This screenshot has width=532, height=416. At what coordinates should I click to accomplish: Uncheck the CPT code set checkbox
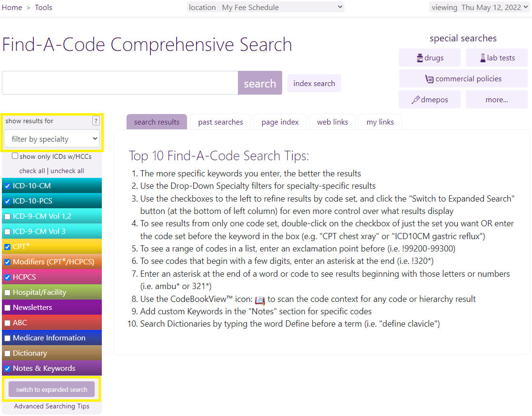pos(8,247)
